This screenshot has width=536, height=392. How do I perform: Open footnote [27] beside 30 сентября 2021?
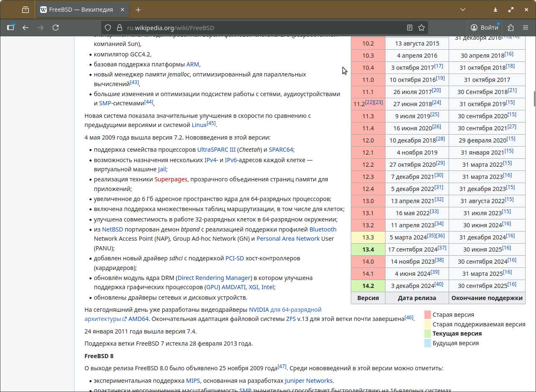512,126
